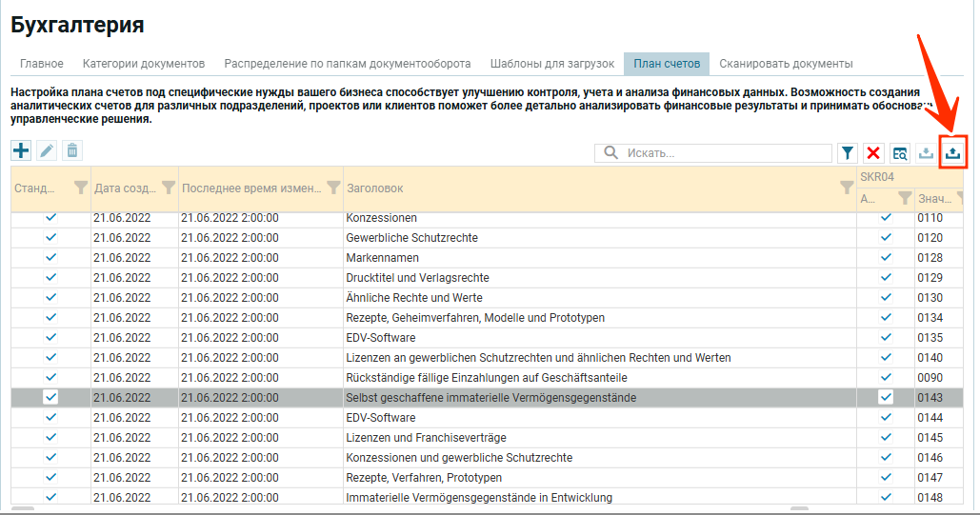This screenshot has height=515, width=980.
Task: Open filter dropdown on Последнее время изменения column
Action: click(x=333, y=188)
